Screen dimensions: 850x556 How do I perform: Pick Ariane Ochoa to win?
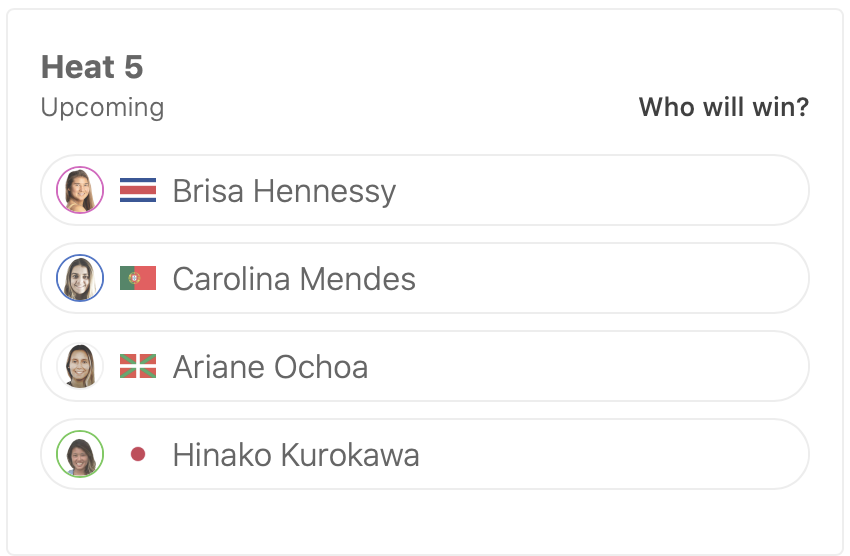click(600, 366)
